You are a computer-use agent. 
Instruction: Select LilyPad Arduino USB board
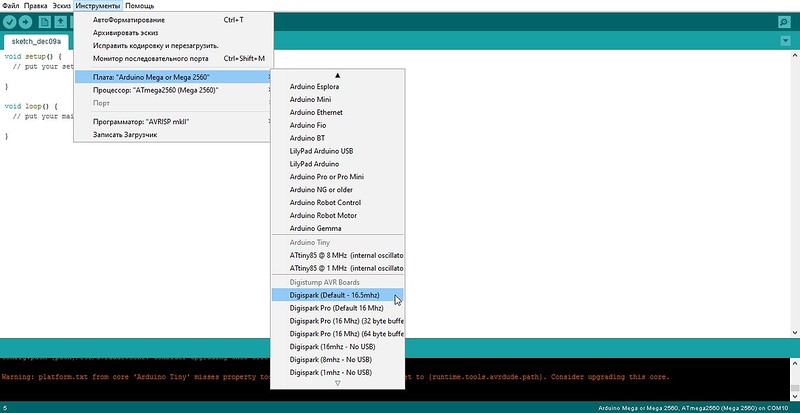coord(337,151)
